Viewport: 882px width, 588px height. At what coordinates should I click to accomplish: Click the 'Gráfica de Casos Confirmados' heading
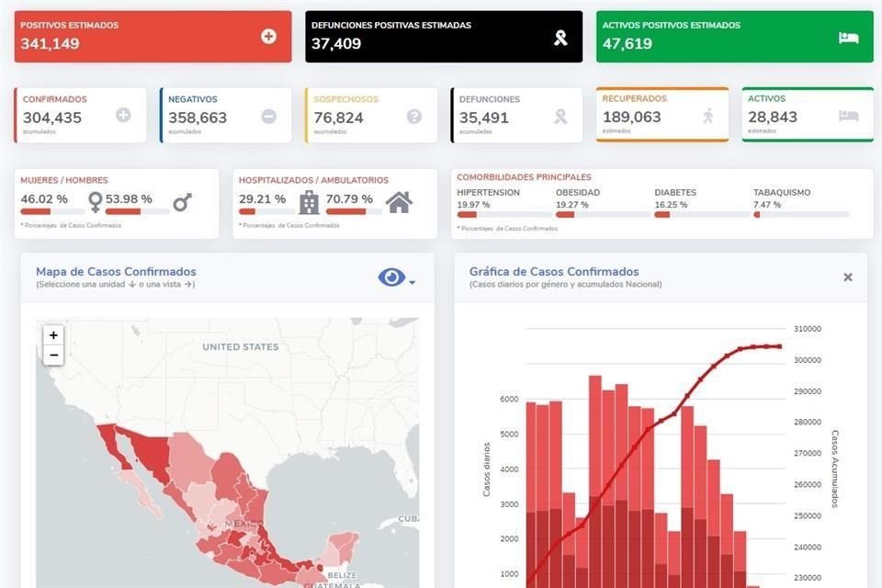click(x=554, y=272)
